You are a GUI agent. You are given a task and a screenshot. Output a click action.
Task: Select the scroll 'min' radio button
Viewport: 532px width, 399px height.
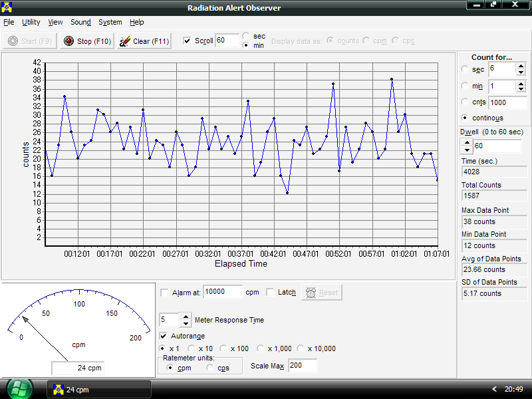(x=246, y=45)
